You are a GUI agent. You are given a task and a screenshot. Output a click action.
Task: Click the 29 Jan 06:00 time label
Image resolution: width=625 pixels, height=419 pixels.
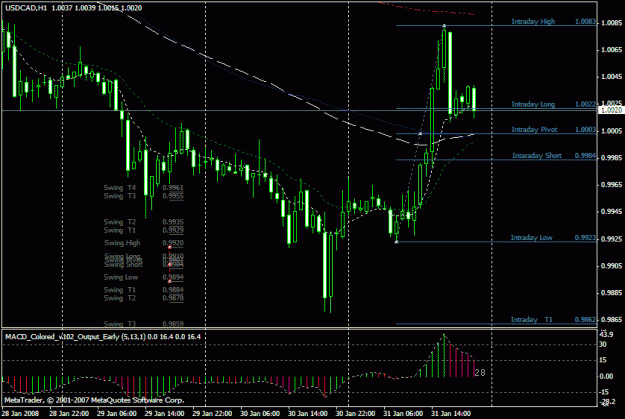point(116,413)
